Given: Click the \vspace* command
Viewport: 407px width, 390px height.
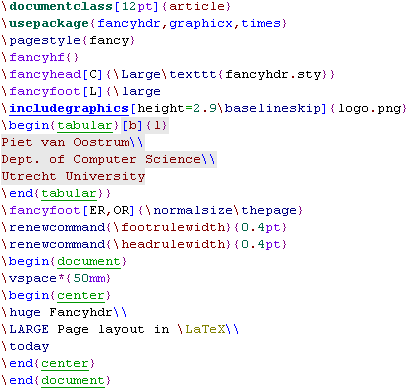Looking at the screenshot, I should [33, 278].
